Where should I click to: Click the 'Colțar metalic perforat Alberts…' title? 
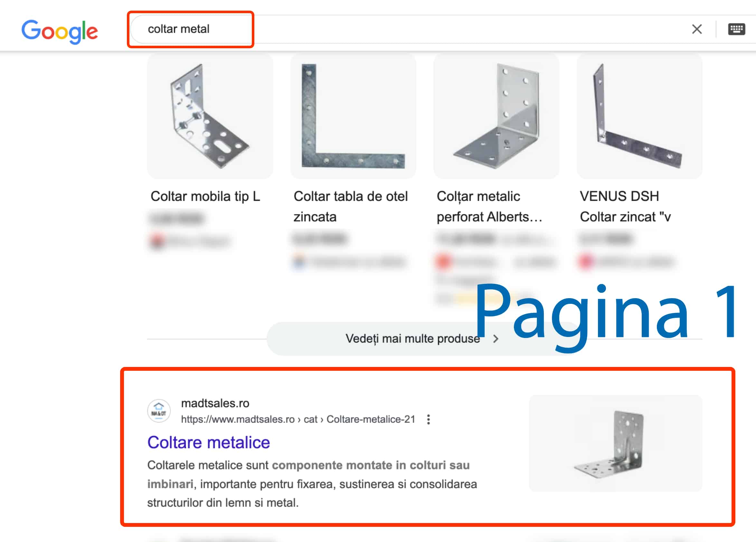489,207
